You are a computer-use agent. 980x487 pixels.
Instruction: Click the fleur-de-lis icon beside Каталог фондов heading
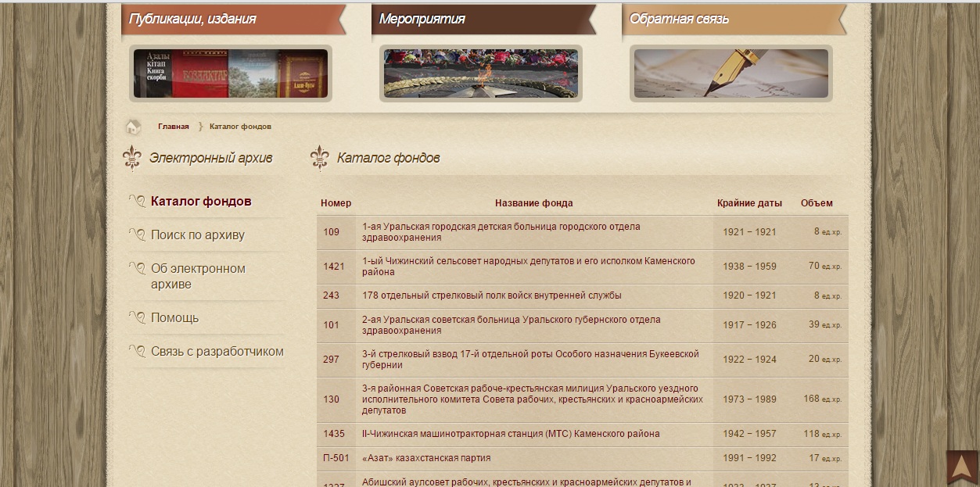pyautogui.click(x=319, y=158)
